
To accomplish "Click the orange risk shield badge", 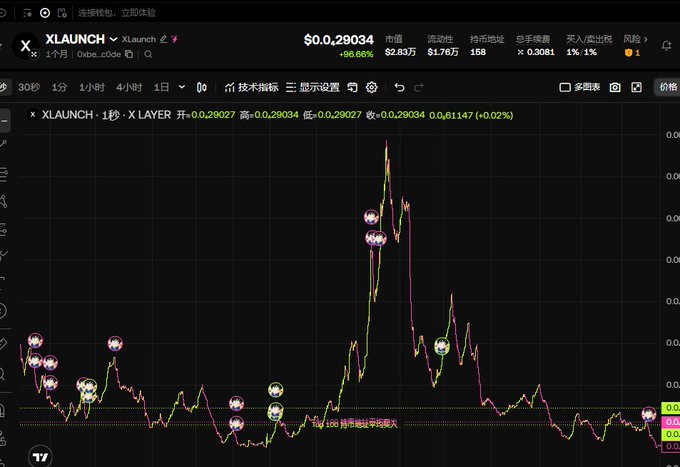I will coord(628,53).
